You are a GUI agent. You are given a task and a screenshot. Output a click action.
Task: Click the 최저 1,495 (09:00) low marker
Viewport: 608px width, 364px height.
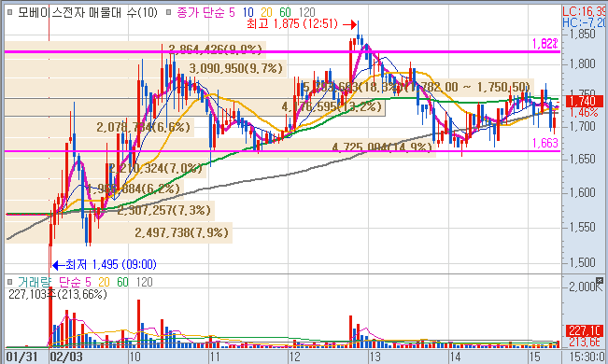coord(105,265)
